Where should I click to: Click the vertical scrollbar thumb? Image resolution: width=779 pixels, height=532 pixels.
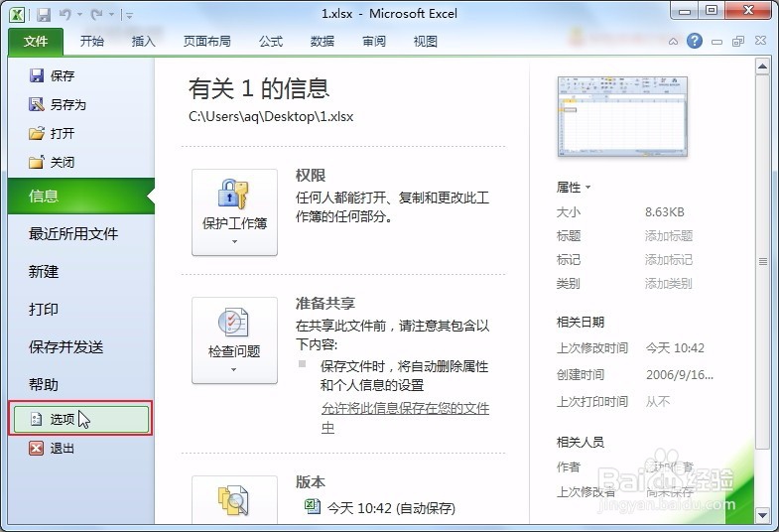[x=762, y=262]
